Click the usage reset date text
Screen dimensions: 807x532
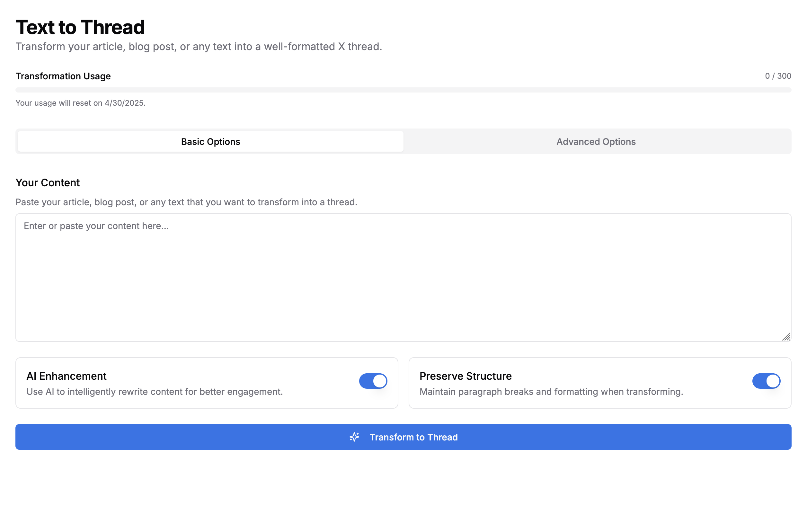[80, 103]
